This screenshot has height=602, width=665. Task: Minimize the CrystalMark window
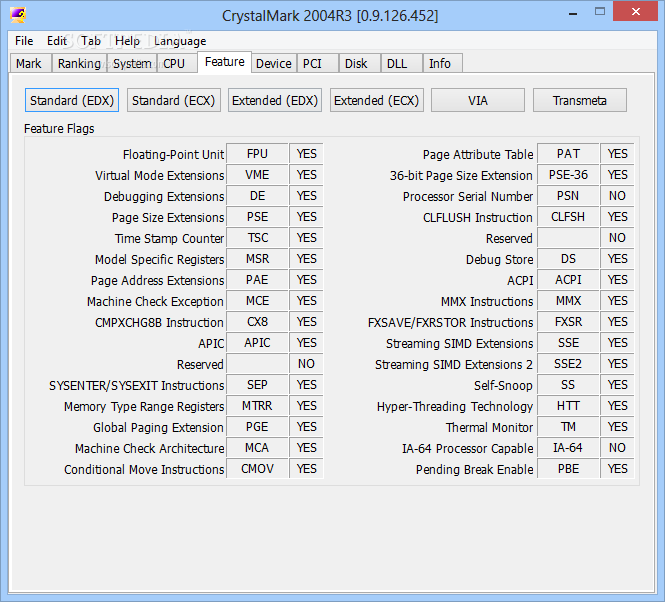[573, 13]
